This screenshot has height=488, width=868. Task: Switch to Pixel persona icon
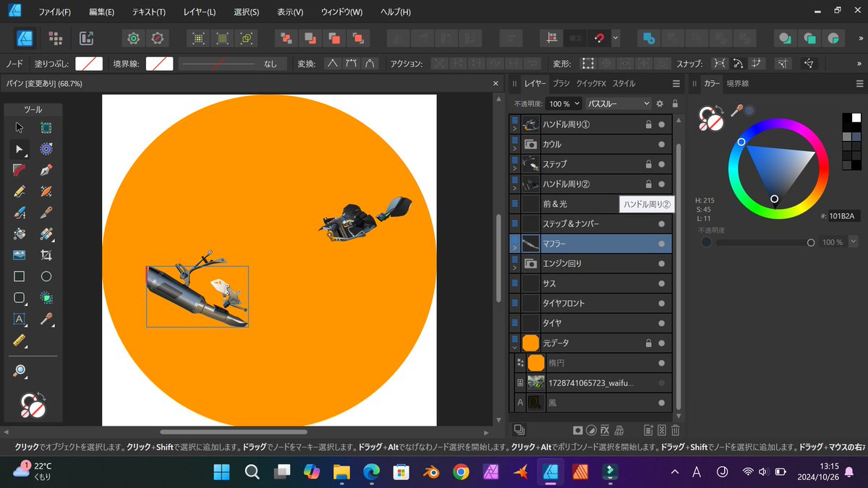[x=55, y=38]
